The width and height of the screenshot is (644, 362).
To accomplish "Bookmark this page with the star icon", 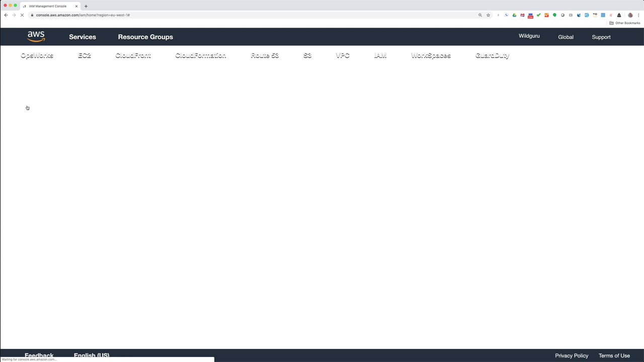I will click(x=488, y=15).
